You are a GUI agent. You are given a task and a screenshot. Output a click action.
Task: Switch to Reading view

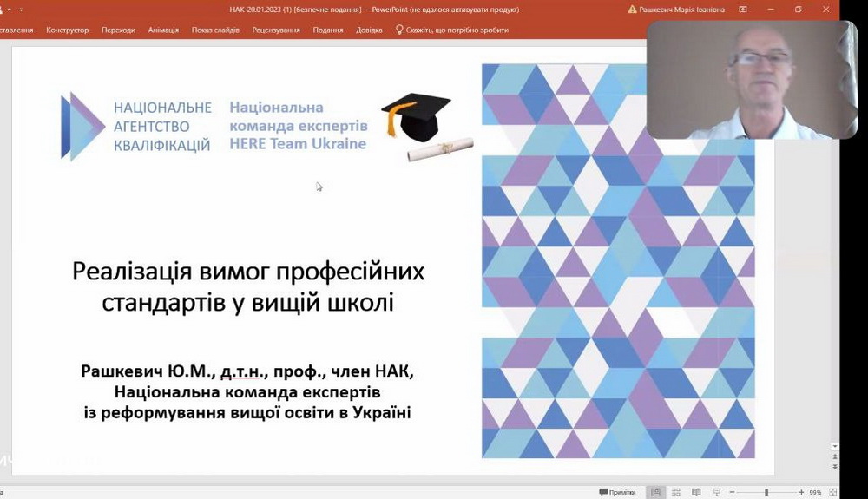pos(696,492)
